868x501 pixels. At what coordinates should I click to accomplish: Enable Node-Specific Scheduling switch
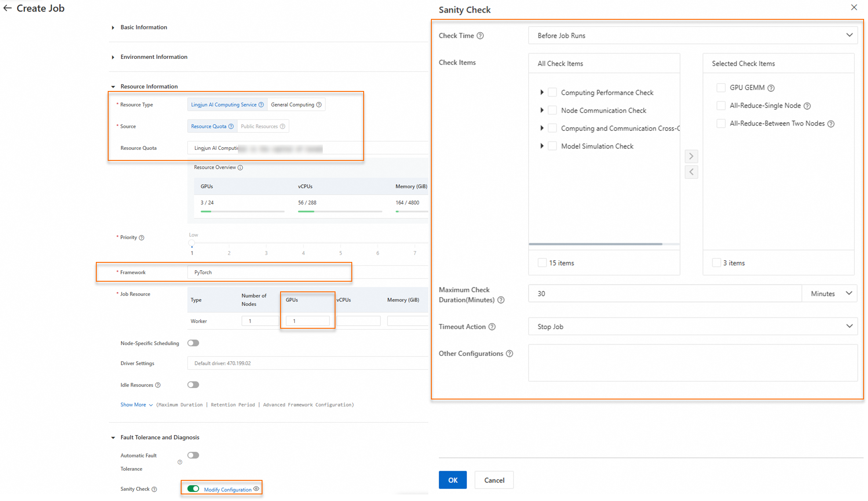(193, 343)
